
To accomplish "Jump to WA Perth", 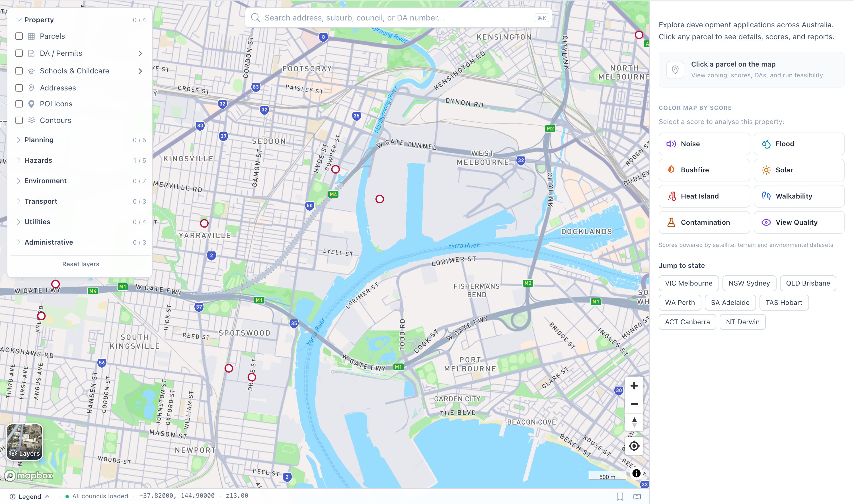I will coord(680,303).
